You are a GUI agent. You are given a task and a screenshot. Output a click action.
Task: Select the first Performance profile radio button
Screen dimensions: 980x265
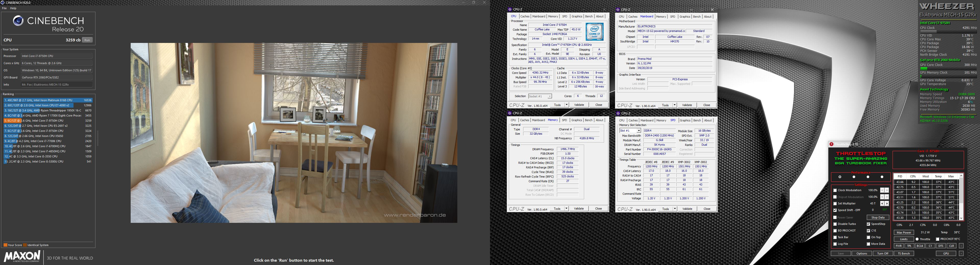(840, 177)
